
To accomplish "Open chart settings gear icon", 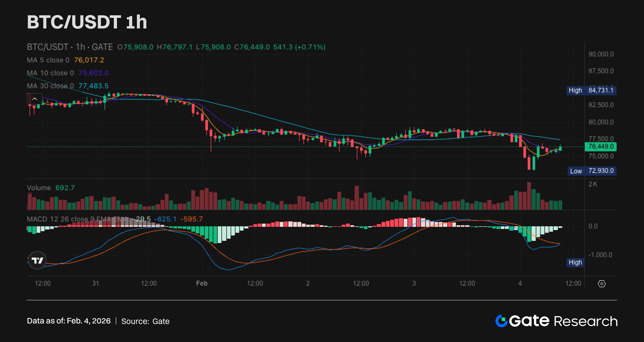I will click(602, 283).
